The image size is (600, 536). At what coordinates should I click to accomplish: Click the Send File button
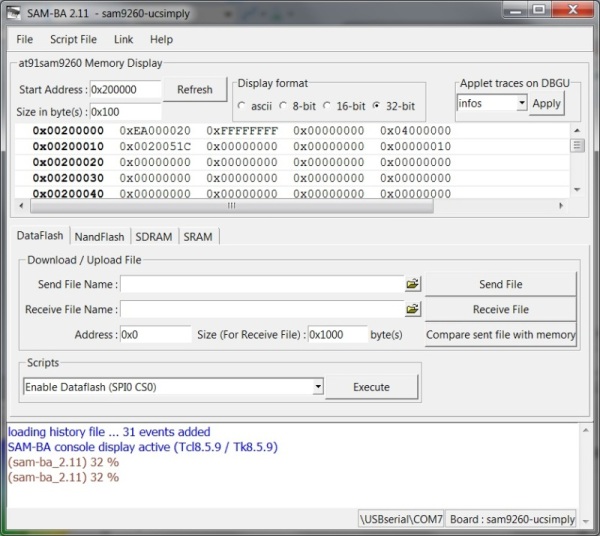(x=501, y=284)
